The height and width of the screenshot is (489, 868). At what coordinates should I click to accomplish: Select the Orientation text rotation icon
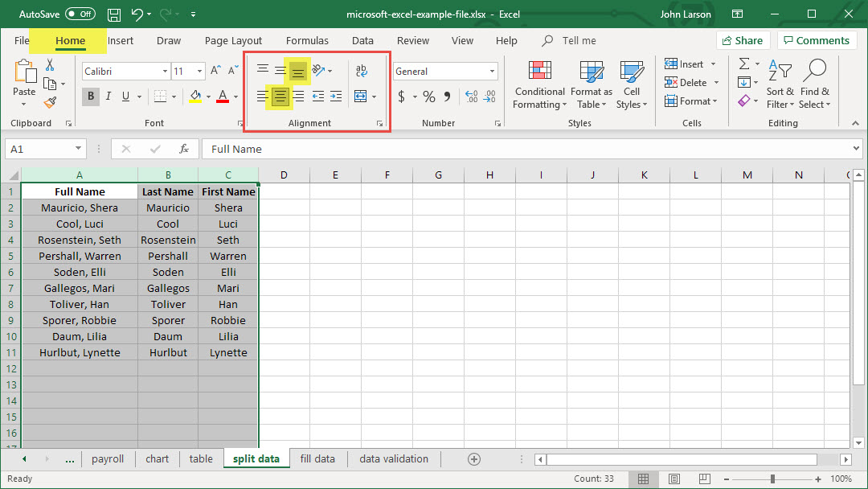pyautogui.click(x=319, y=72)
